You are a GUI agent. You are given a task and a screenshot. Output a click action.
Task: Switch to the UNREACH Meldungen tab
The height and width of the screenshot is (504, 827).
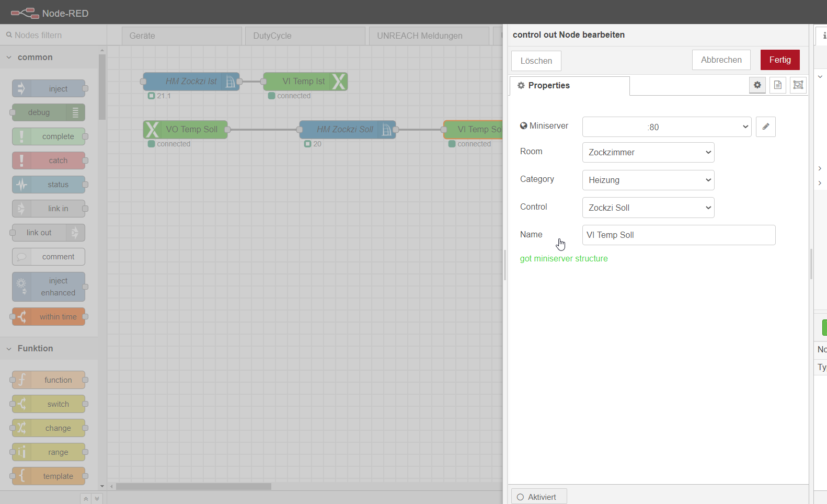pyautogui.click(x=428, y=36)
